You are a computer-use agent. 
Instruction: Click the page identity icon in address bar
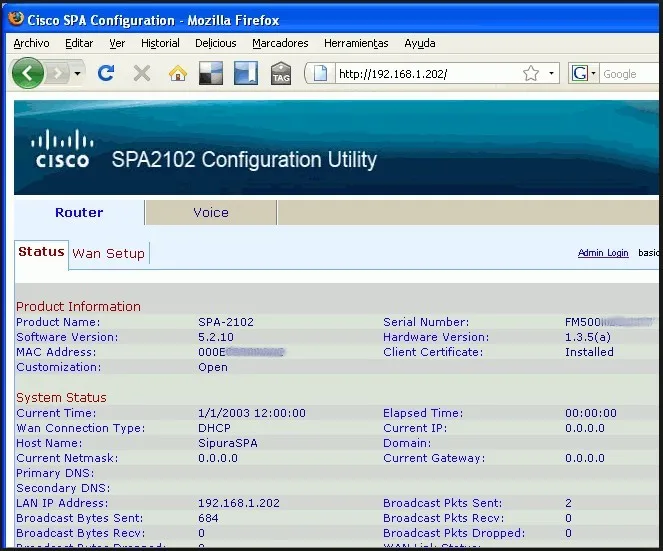[320, 74]
